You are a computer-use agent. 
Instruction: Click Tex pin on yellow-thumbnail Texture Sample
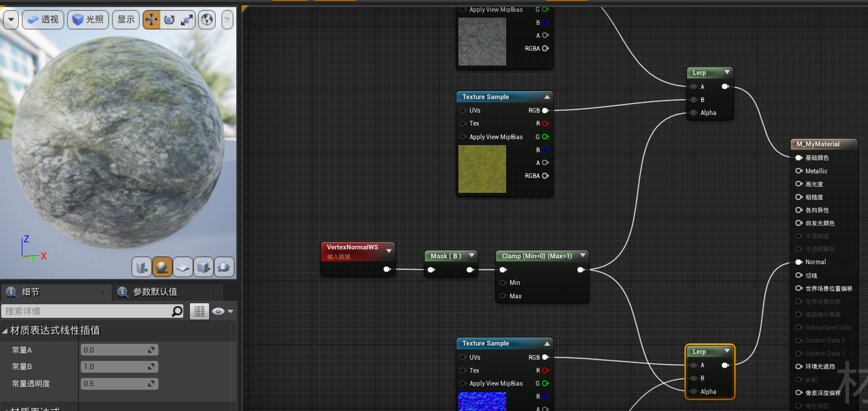click(x=463, y=123)
